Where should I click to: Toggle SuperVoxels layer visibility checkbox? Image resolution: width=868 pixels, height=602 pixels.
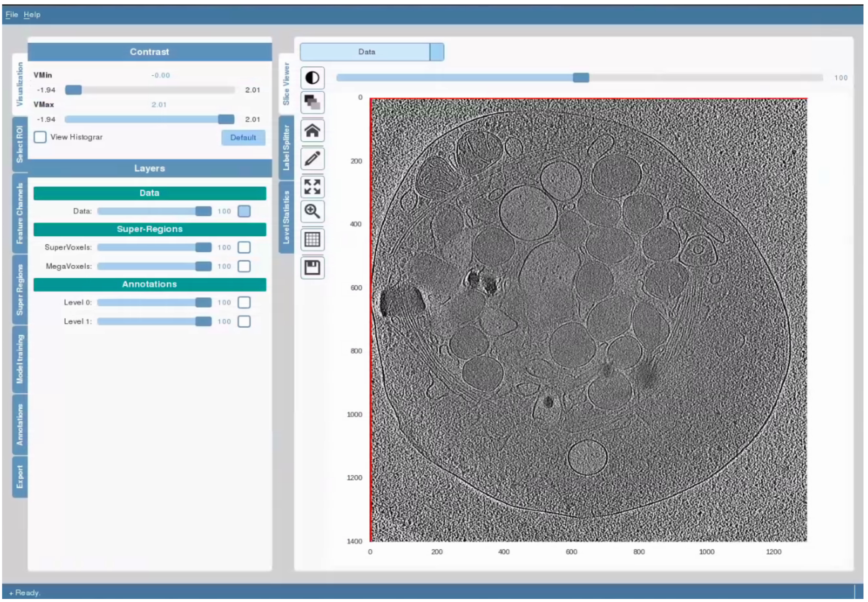point(244,247)
